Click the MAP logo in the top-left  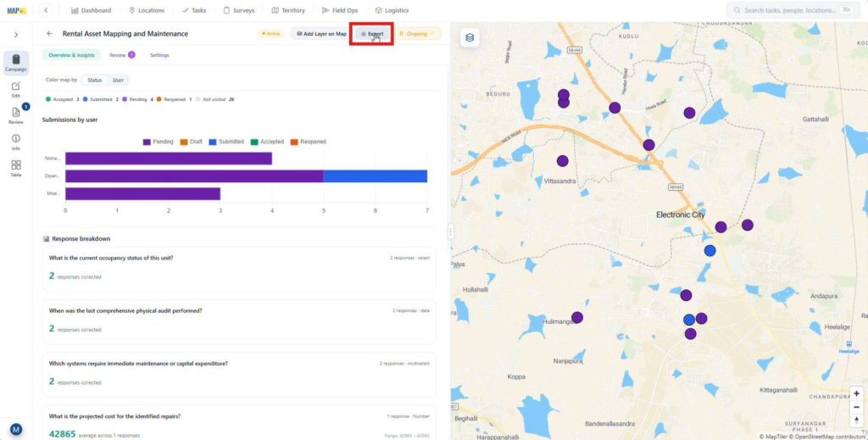point(17,10)
